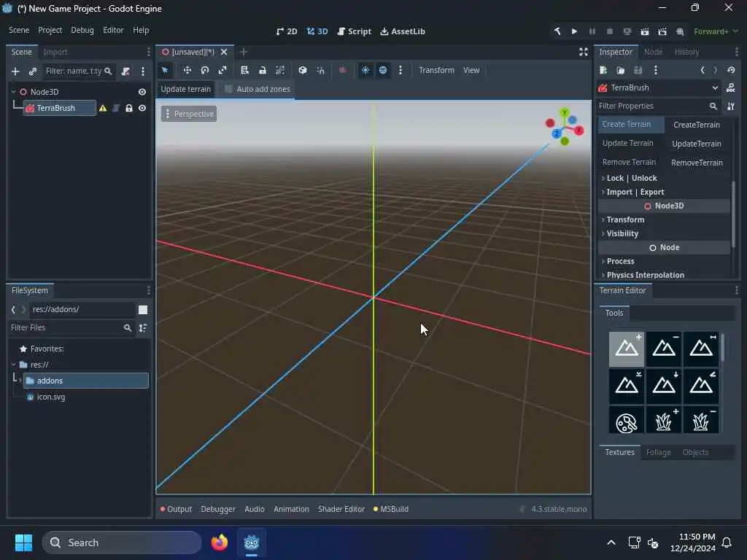Expand the Process section in Inspector
The height and width of the screenshot is (560, 747).
tap(664, 261)
